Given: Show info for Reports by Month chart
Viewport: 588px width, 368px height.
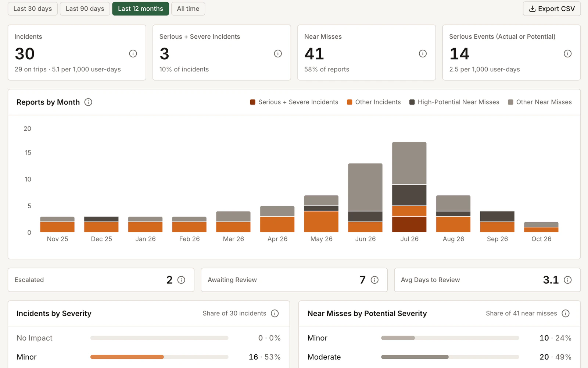Looking at the screenshot, I should 88,102.
